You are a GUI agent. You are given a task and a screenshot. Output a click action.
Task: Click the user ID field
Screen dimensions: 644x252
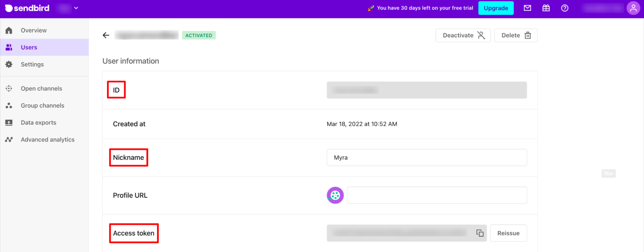click(427, 90)
